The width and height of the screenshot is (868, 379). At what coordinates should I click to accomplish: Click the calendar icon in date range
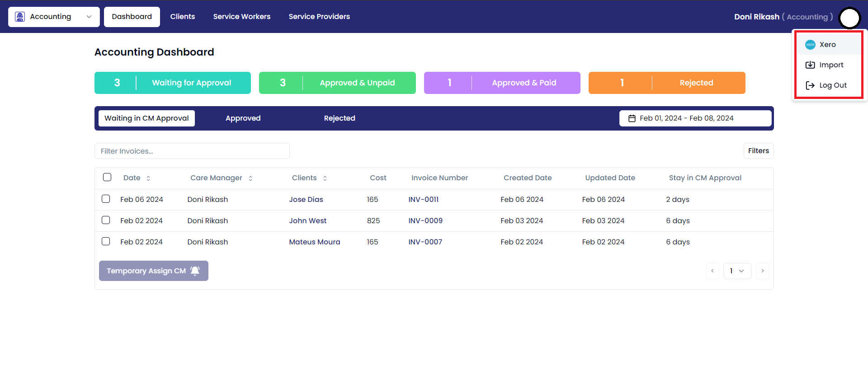point(632,118)
